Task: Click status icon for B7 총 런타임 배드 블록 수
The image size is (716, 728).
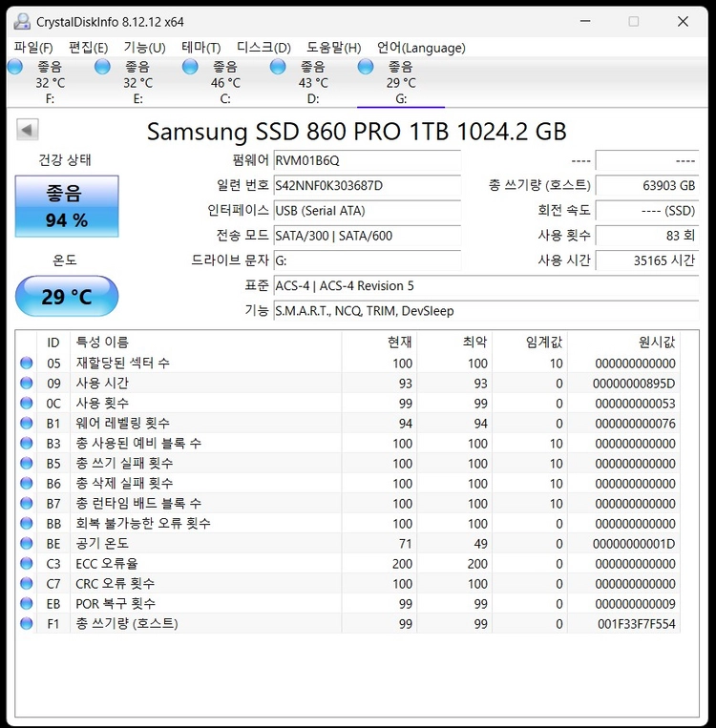Action: pos(27,503)
